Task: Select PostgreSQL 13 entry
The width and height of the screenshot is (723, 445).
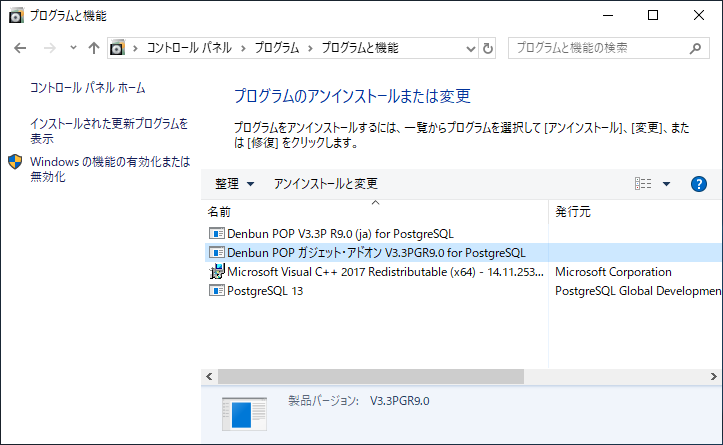Action: point(265,291)
